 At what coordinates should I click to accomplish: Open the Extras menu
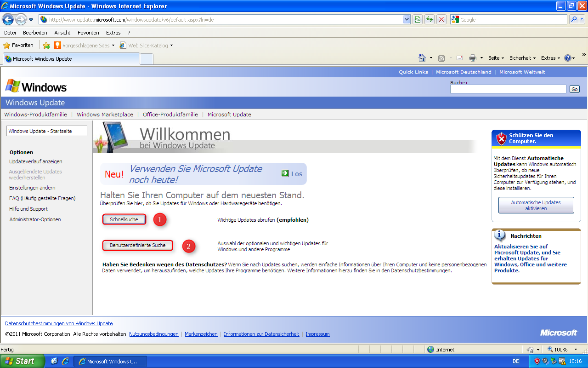(x=113, y=33)
